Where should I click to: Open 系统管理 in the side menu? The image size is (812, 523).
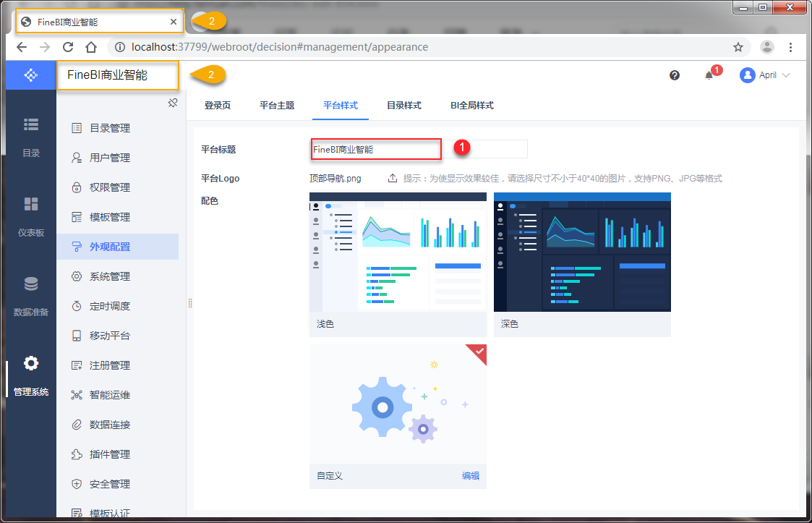[118, 276]
